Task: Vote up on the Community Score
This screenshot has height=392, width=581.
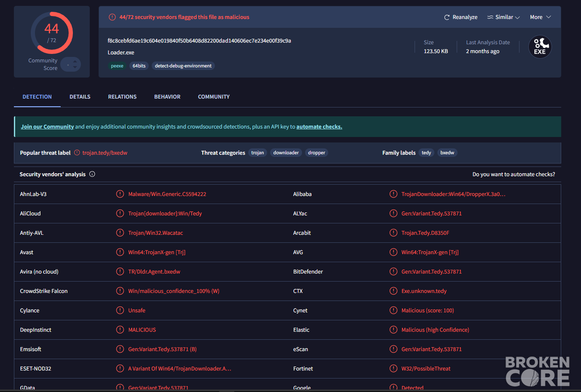Action: coord(75,62)
